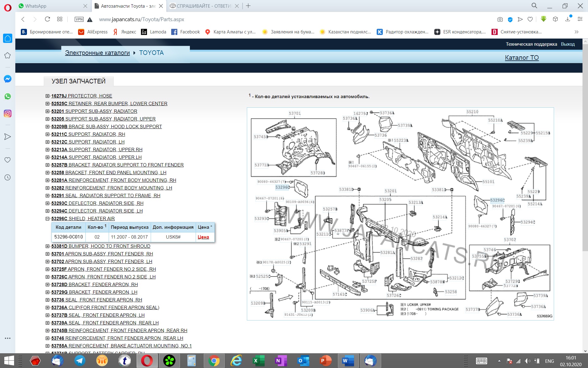
Task: Show more bookmarks bar chevron
Action: (576, 32)
